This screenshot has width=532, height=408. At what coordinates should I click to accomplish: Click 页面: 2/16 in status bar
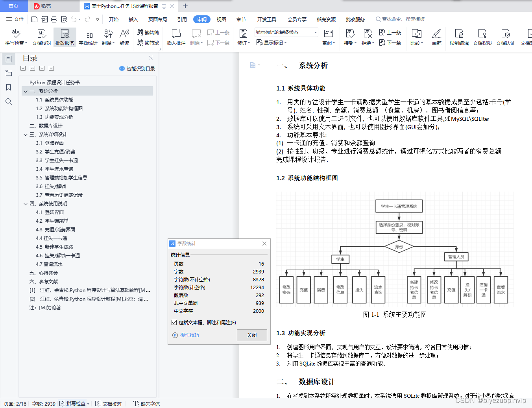click(15, 404)
